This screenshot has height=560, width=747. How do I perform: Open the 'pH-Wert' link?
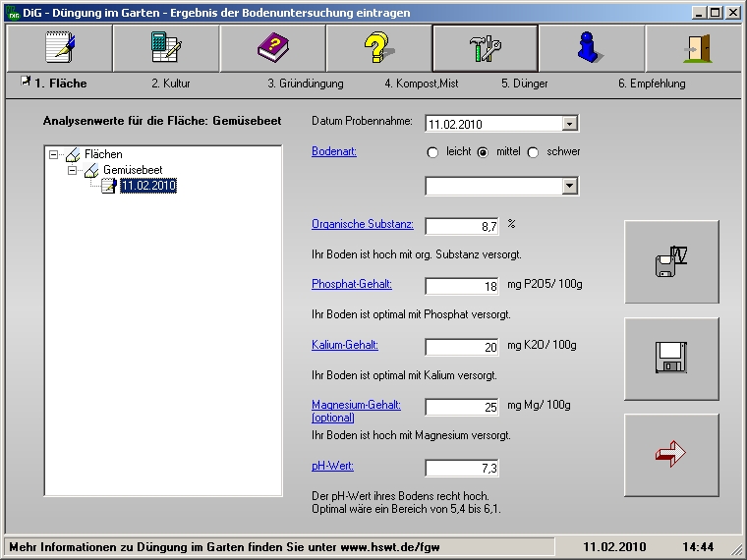click(x=332, y=467)
